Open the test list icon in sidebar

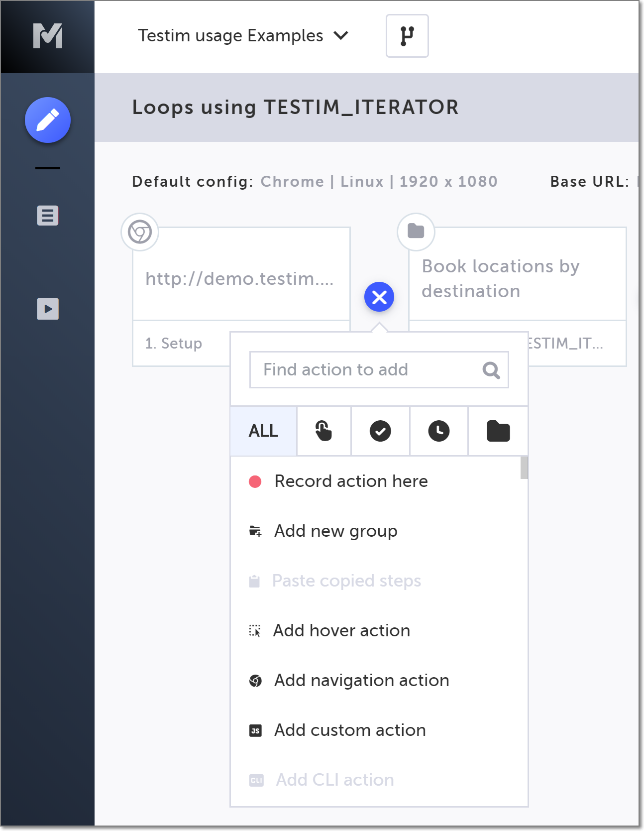click(48, 216)
